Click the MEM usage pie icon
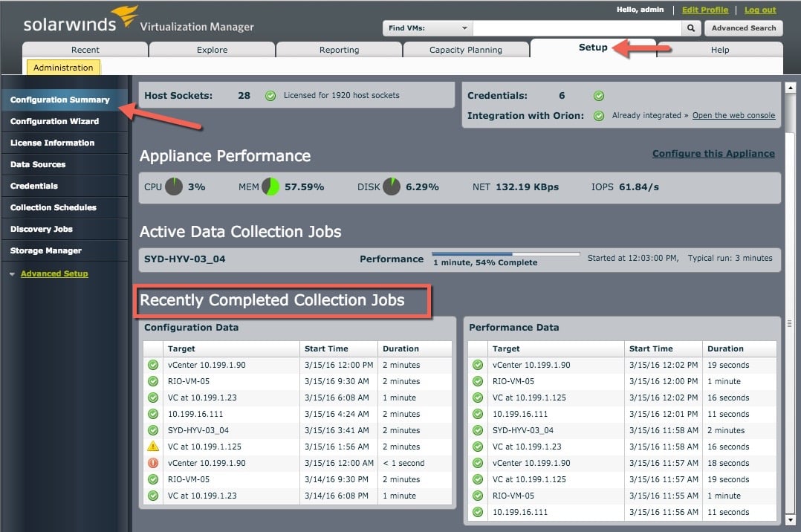Screen dimensions: 801x532 (x=270, y=186)
